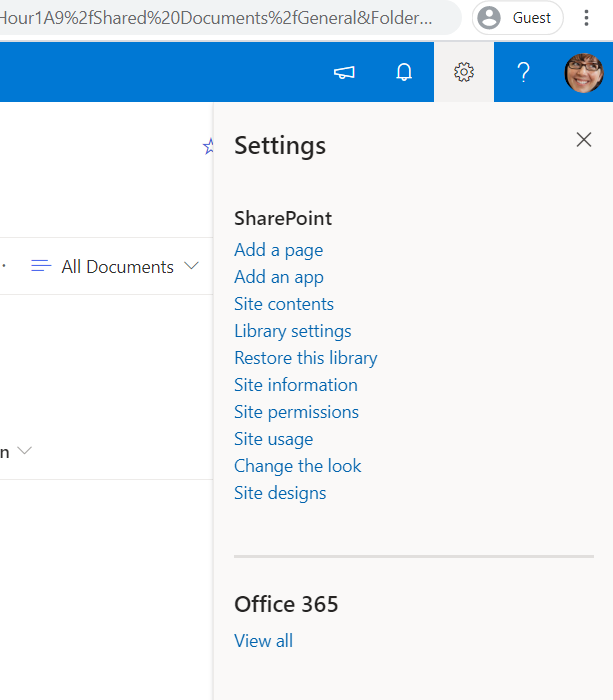This screenshot has height=700, width=613.
Task: Click the view options lines icon
Action: pyautogui.click(x=41, y=266)
